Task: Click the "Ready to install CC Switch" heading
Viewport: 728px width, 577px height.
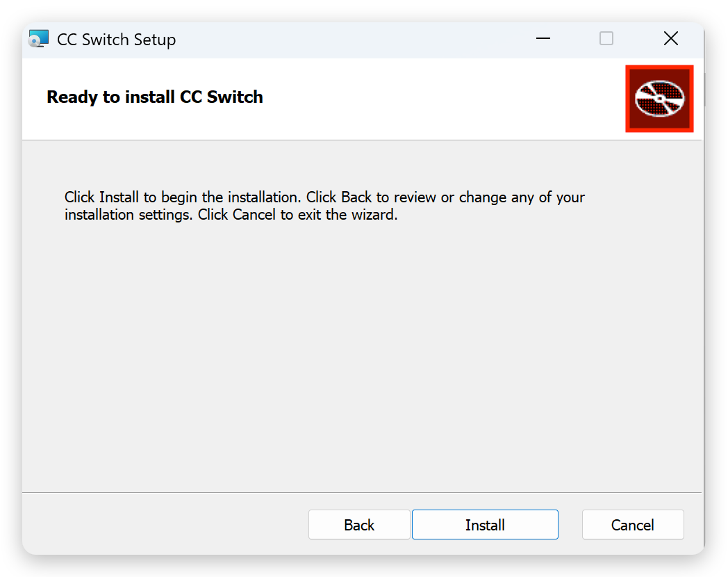Action: click(155, 97)
